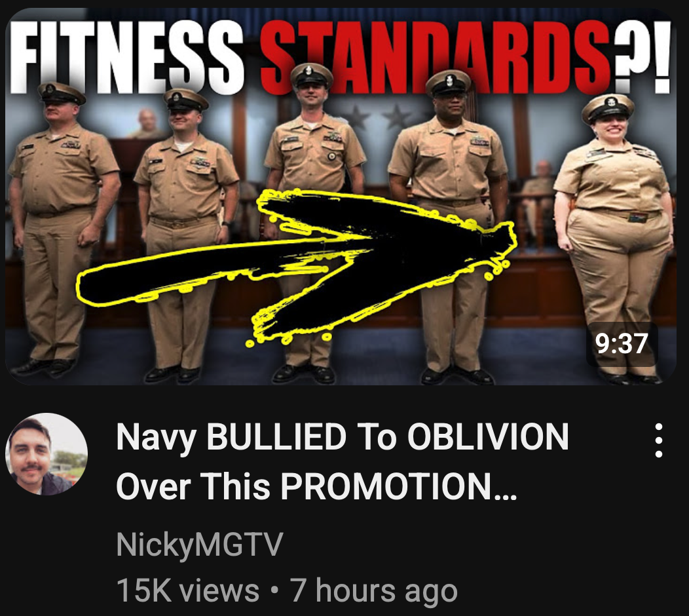689x616 pixels.
Task: Click the 7 hours ago timestamp
Action: point(374,590)
